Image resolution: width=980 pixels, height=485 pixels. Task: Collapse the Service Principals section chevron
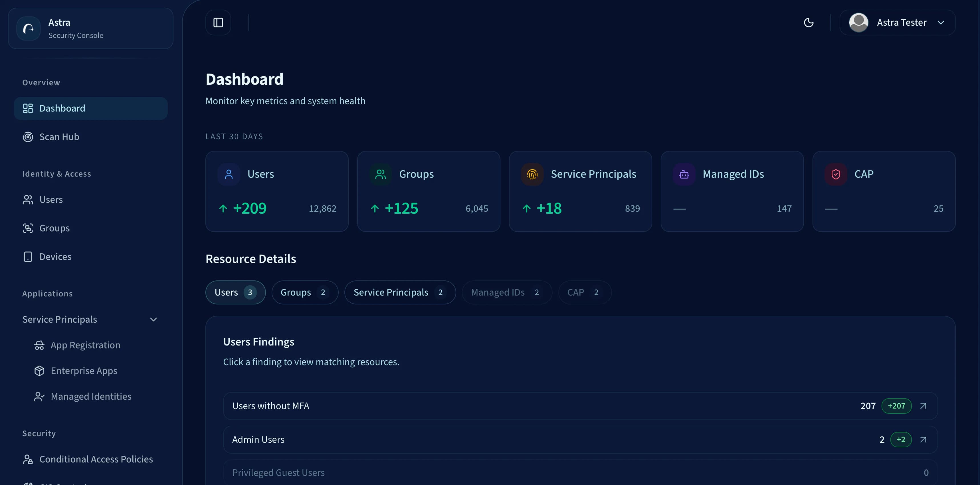(153, 320)
